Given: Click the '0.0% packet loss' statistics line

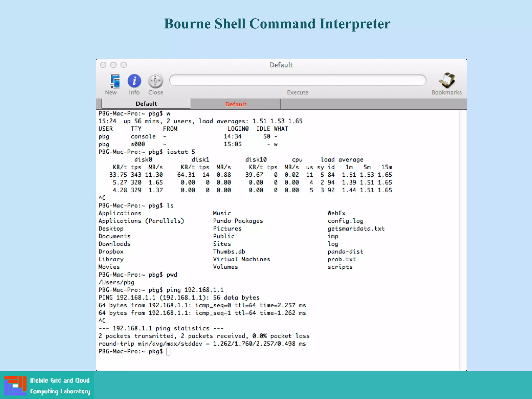Looking at the screenshot, I should pos(204,336).
